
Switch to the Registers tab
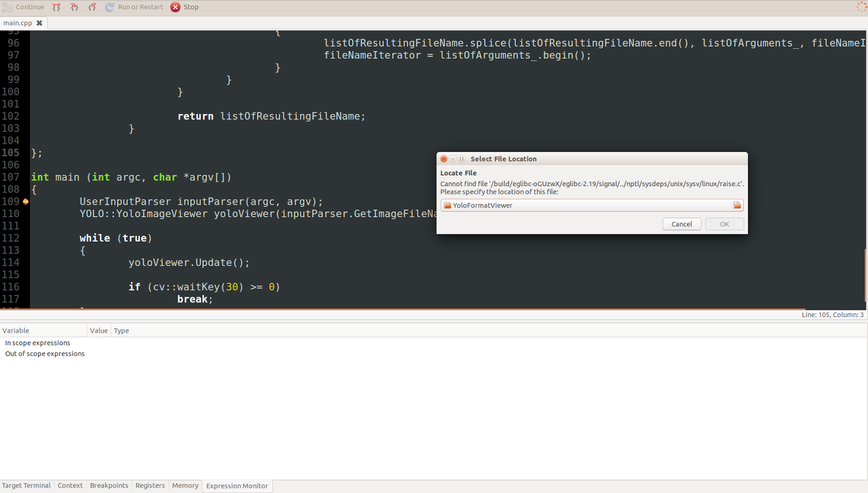pyautogui.click(x=150, y=485)
